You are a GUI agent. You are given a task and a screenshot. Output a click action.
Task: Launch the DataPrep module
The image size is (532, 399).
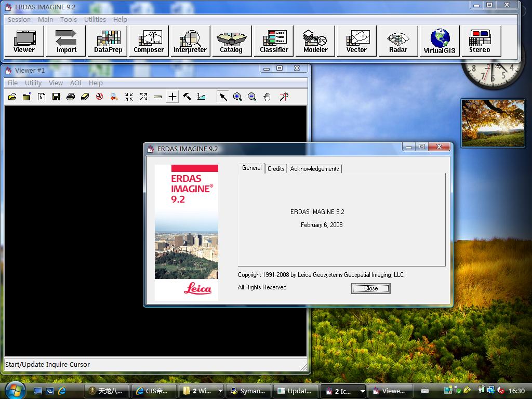[108, 41]
